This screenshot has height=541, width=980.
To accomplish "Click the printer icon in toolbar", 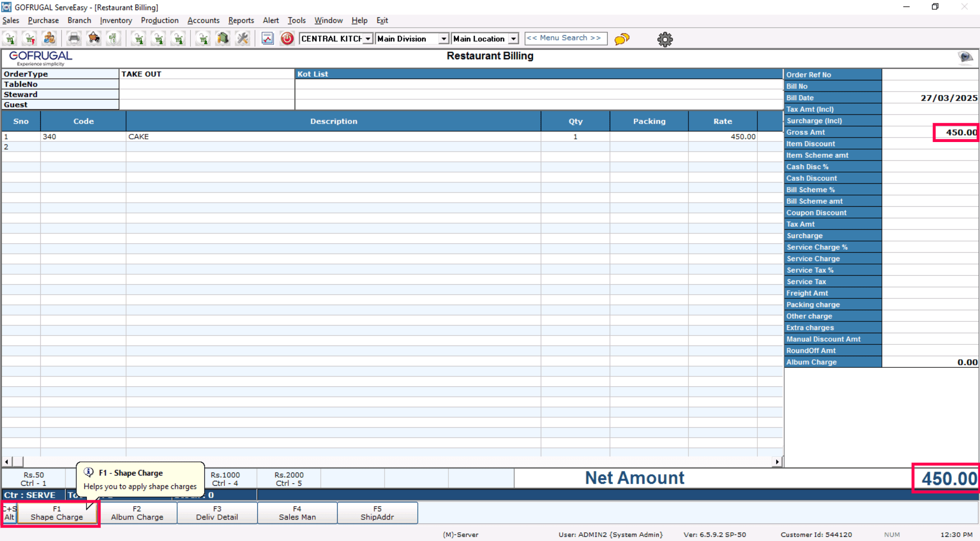I will (74, 38).
